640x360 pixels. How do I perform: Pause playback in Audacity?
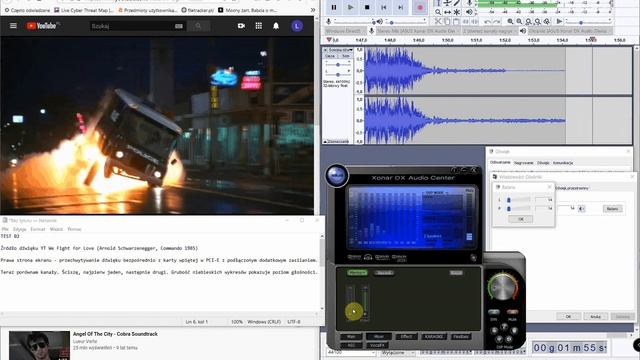[334, 7]
